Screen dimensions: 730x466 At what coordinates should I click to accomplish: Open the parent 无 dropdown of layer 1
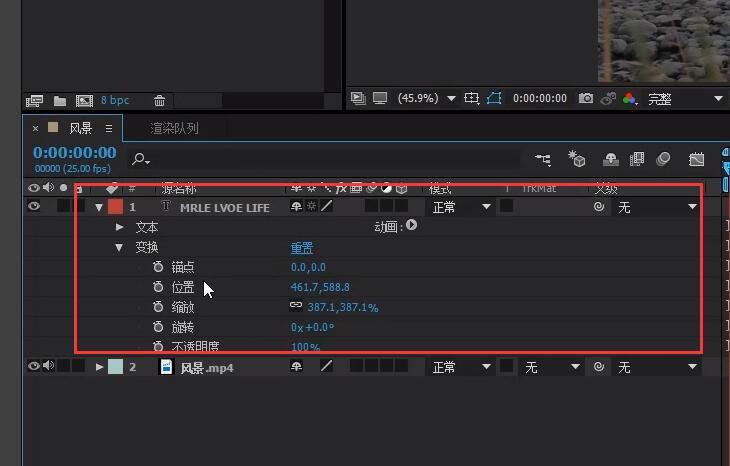tap(657, 207)
